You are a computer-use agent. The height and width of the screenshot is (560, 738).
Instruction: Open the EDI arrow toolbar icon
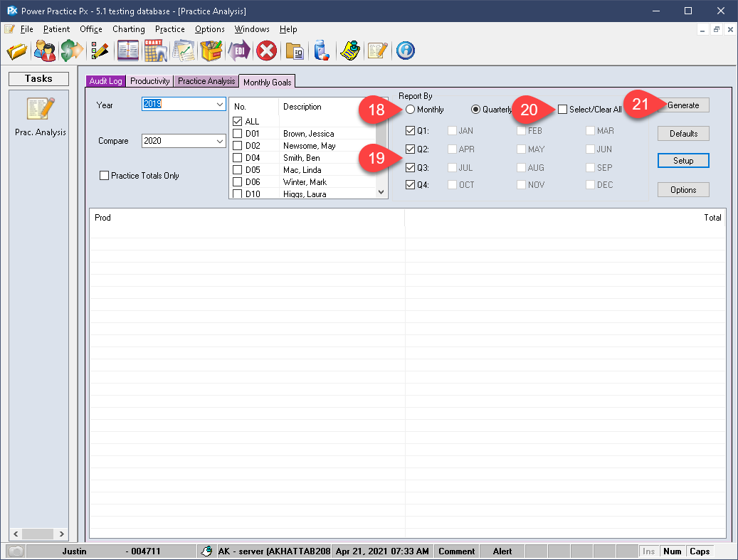[239, 51]
